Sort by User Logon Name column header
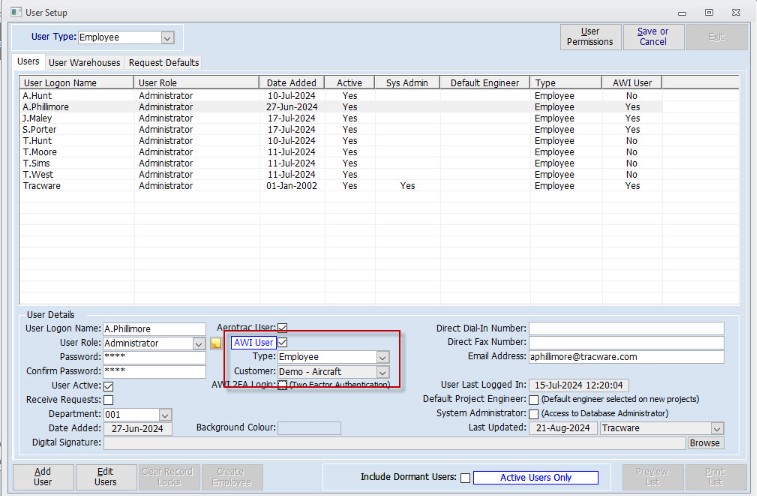Image resolution: width=757 pixels, height=496 pixels. coord(77,83)
